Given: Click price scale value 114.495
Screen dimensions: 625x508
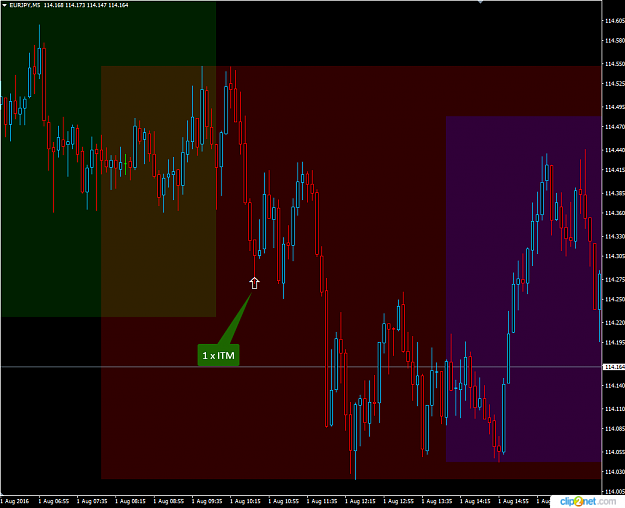Looking at the screenshot, I should [x=615, y=107].
